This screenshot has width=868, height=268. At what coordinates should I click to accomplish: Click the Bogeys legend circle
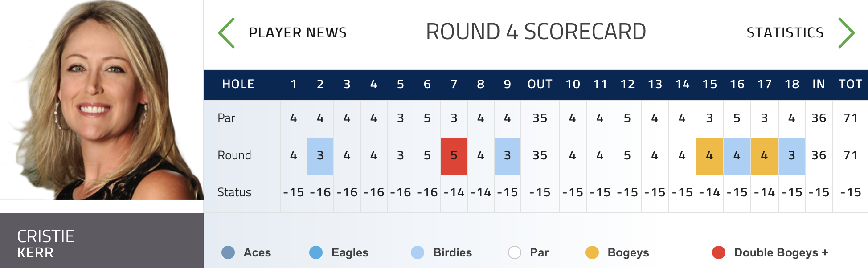pos(592,252)
